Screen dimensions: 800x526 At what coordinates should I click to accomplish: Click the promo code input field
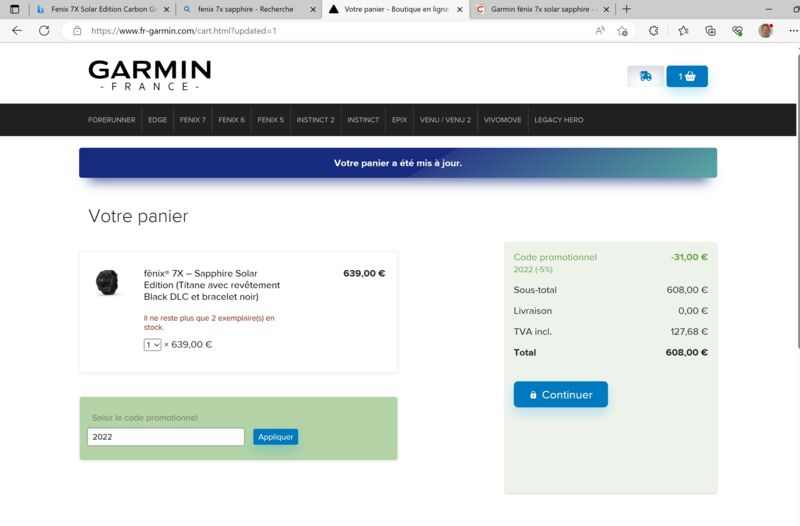coord(166,437)
